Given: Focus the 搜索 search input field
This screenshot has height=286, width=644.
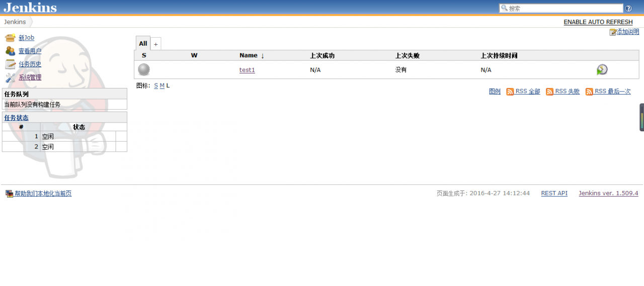Looking at the screenshot, I should click(561, 8).
